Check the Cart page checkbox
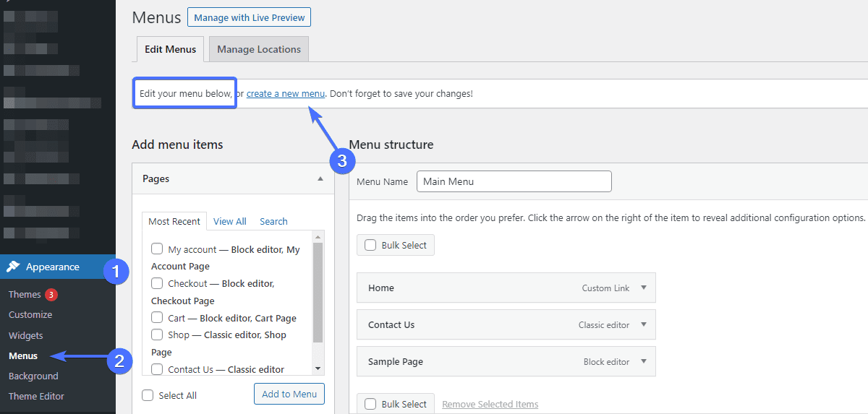868x414 pixels. (157, 317)
